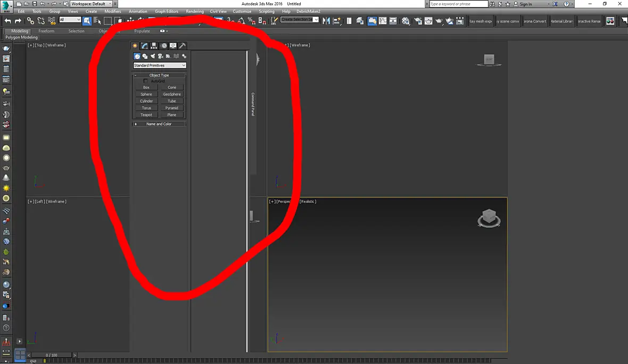The width and height of the screenshot is (628, 364).
Task: Open the Hierarchy panel tab icon
Action: [x=154, y=46]
